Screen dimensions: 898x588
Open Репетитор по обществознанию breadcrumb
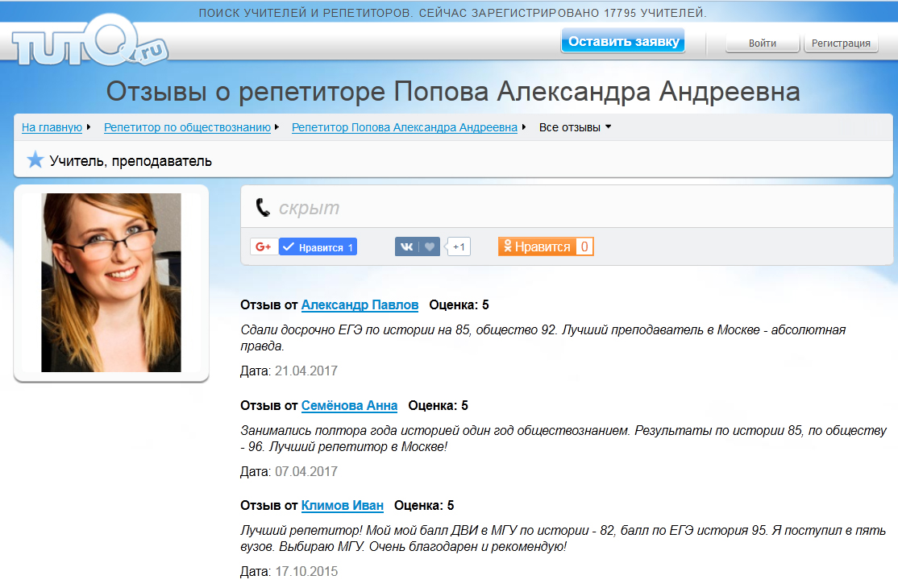(x=187, y=127)
